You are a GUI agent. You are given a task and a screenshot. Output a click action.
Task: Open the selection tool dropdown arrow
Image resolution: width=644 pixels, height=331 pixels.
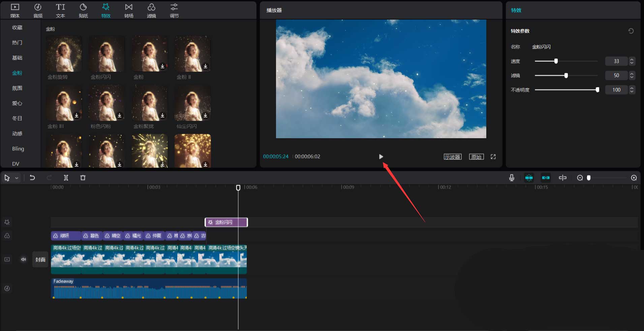(x=17, y=178)
